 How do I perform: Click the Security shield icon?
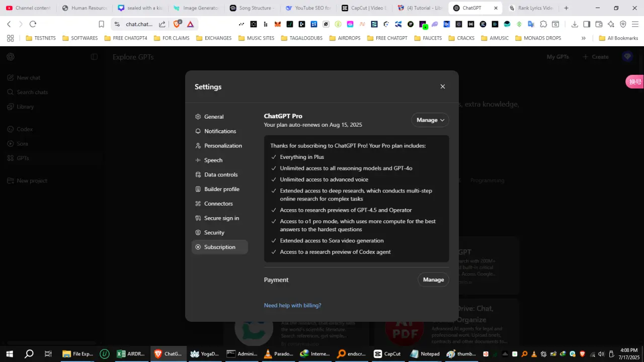click(198, 233)
